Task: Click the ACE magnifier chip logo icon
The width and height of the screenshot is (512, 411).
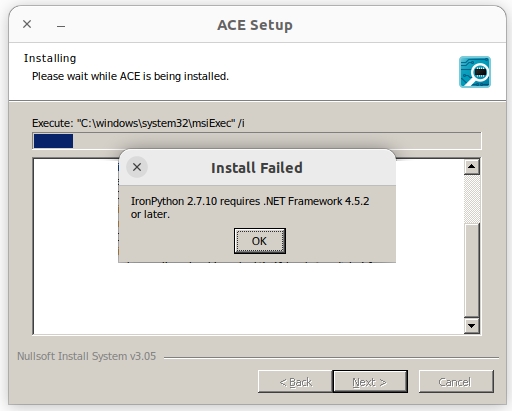Action: pyautogui.click(x=475, y=72)
